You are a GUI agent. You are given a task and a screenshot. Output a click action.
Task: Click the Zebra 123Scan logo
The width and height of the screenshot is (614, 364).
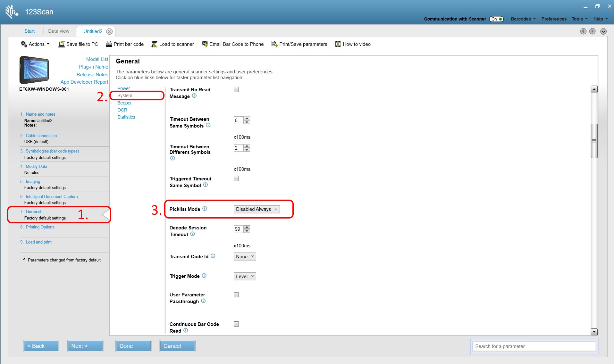[12, 12]
